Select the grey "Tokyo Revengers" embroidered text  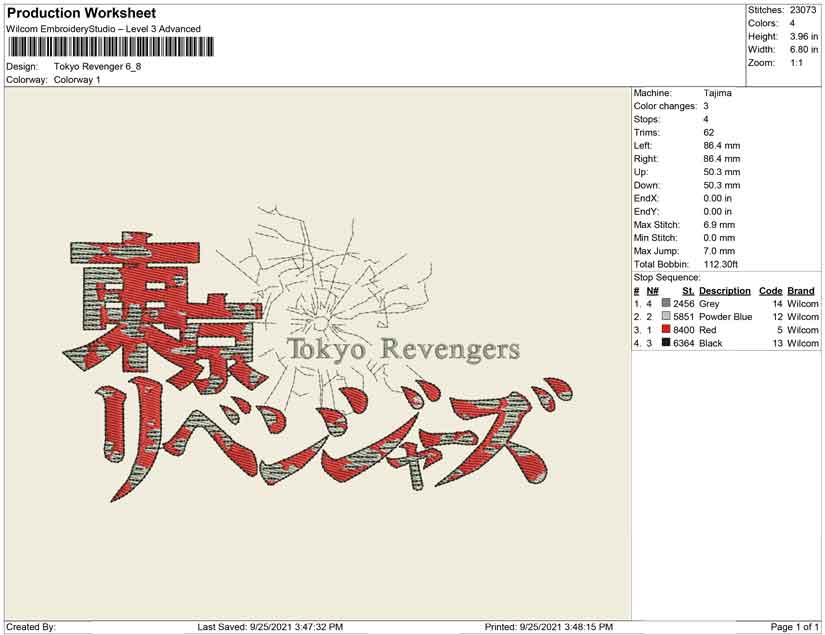(x=403, y=349)
